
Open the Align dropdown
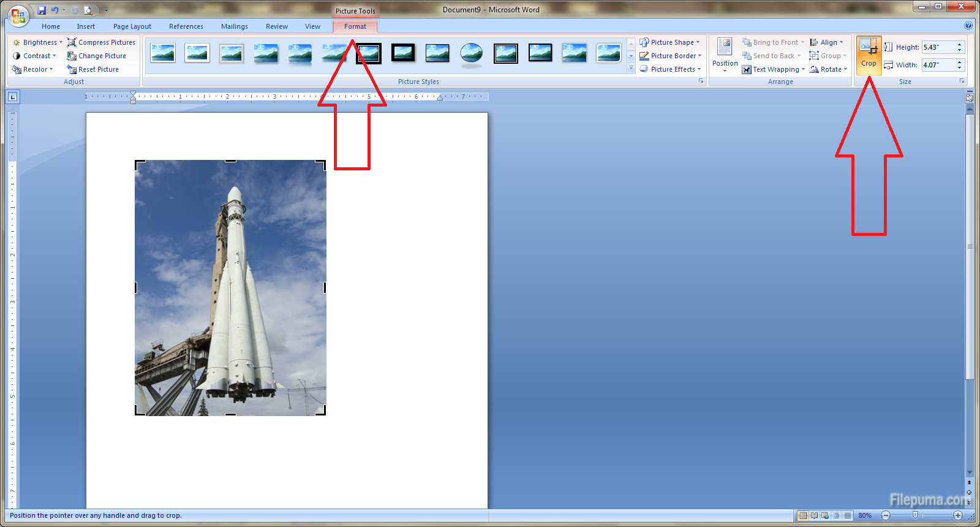[826, 42]
